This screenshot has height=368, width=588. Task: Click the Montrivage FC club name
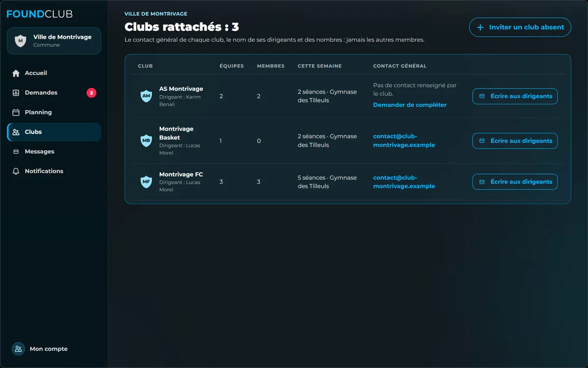click(x=181, y=175)
